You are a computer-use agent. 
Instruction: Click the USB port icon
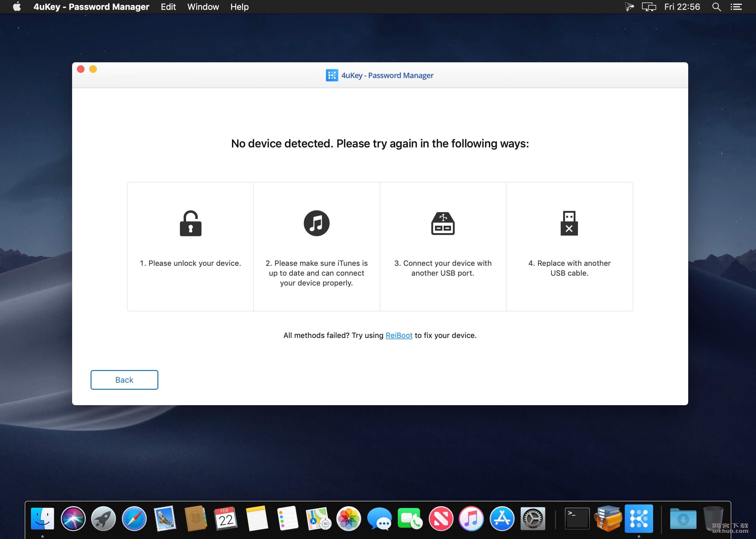(x=443, y=223)
